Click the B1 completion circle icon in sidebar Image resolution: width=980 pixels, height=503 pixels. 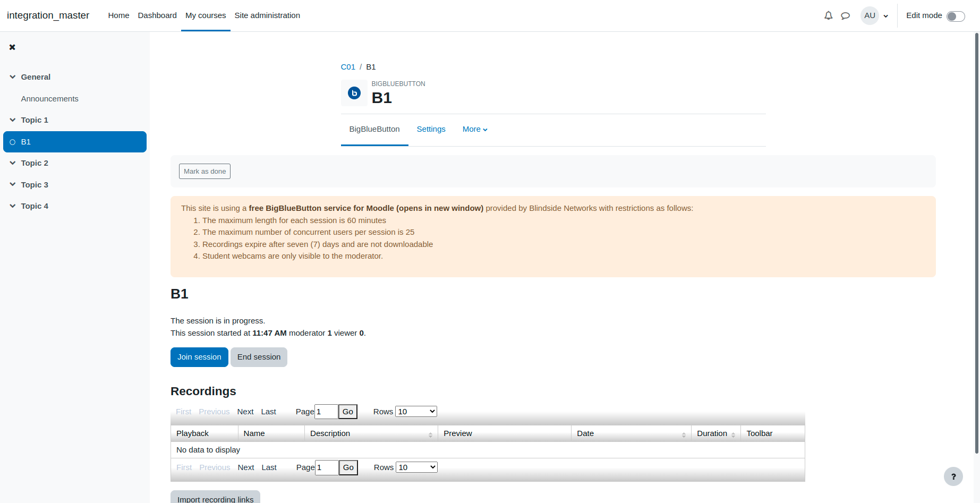click(x=13, y=142)
